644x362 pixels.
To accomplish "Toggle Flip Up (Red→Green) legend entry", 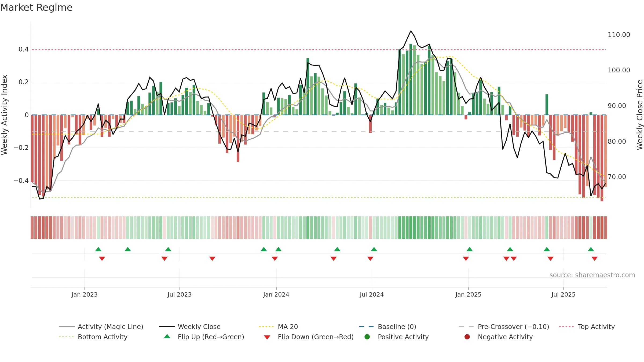I will tap(204, 337).
